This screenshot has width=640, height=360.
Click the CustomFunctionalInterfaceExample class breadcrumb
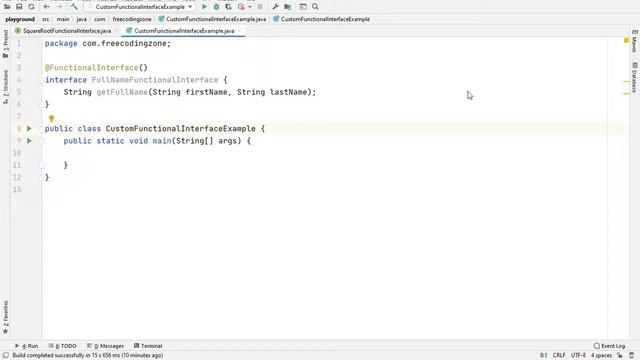click(321, 19)
